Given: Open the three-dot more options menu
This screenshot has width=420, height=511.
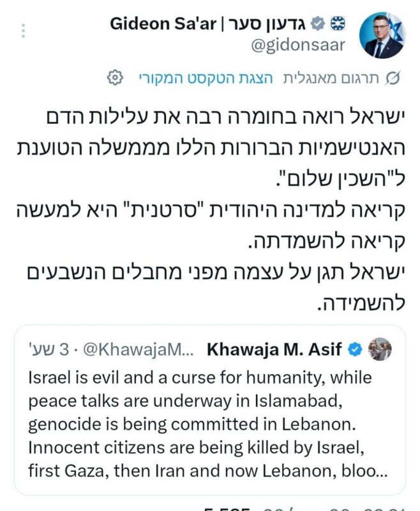Looking at the screenshot, I should pos(23,30).
